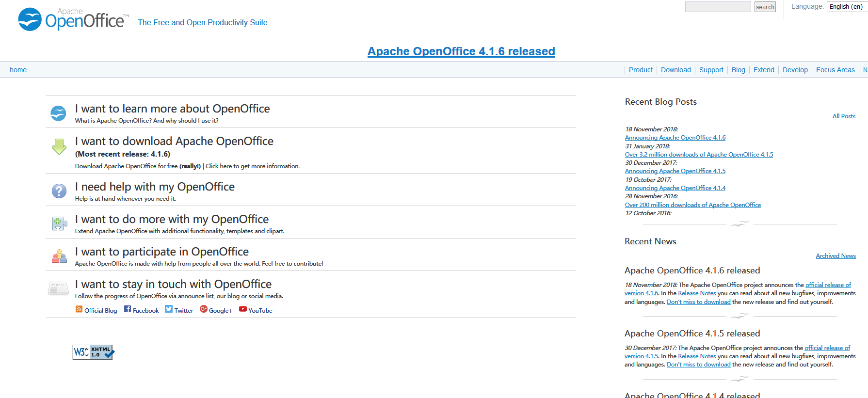
Task: Click Don't miss to download in 4.1.5 news
Action: click(x=698, y=365)
